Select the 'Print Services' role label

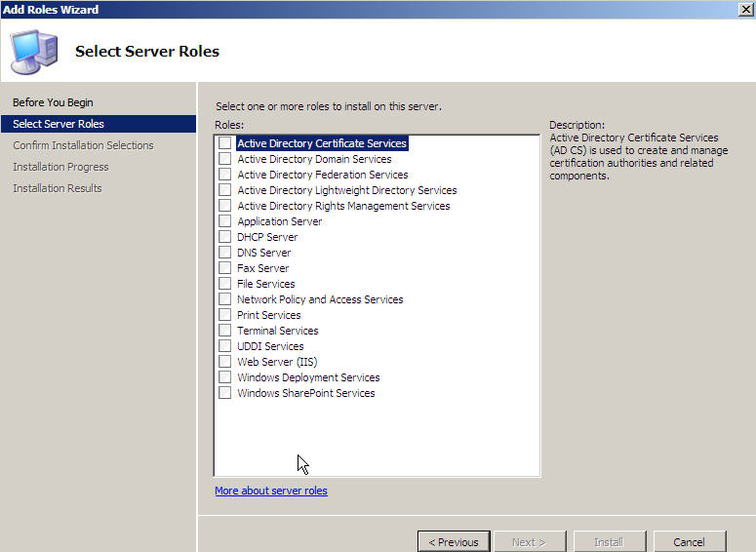[x=269, y=315]
